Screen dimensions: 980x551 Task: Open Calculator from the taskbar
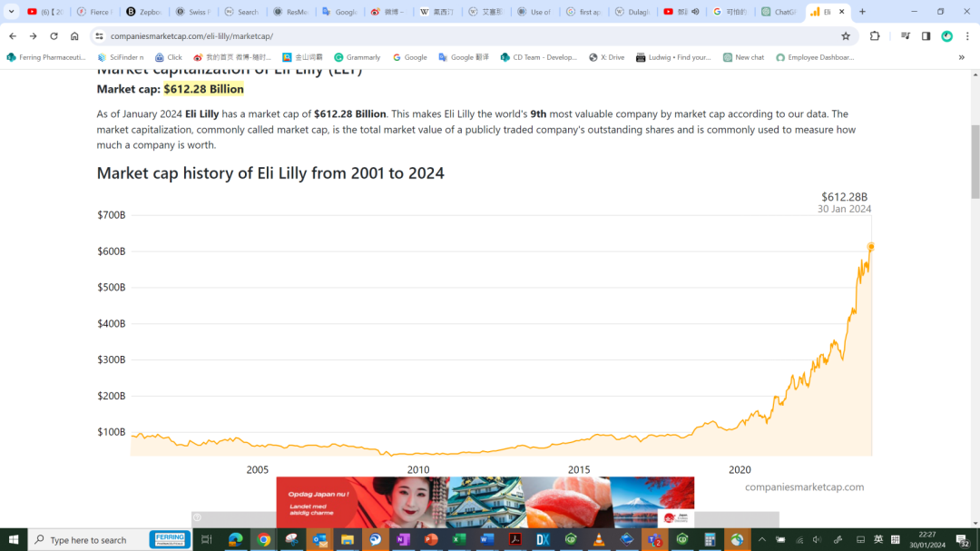coord(710,539)
